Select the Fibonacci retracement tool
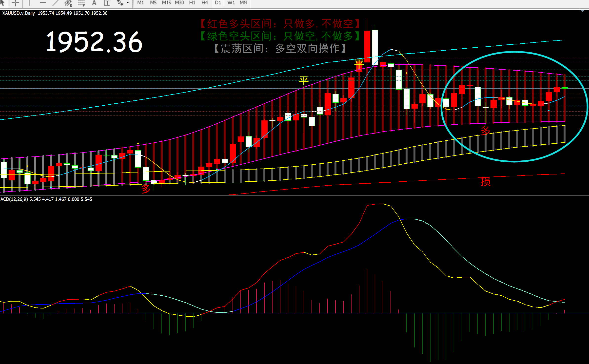This screenshot has width=589, height=364. pyautogui.click(x=81, y=3)
